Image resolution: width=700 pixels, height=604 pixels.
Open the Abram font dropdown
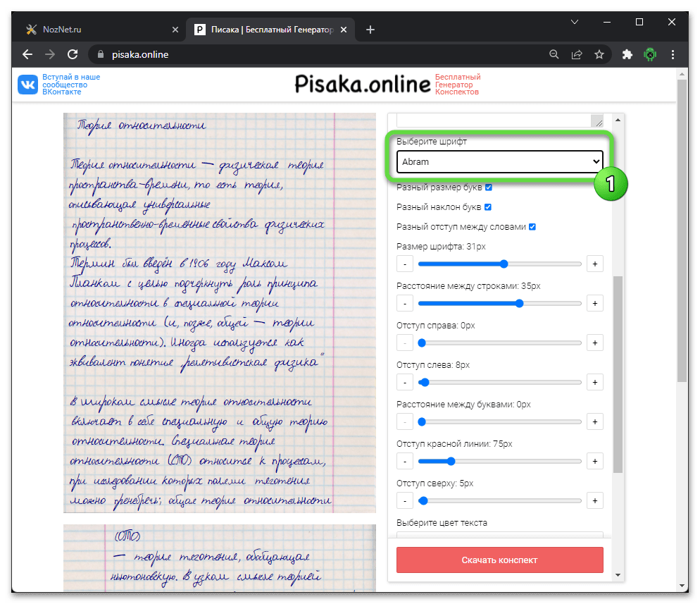[499, 161]
